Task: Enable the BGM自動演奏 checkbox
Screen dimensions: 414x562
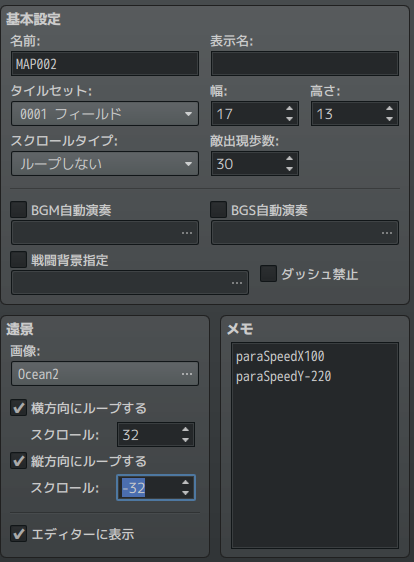Action: point(19,210)
